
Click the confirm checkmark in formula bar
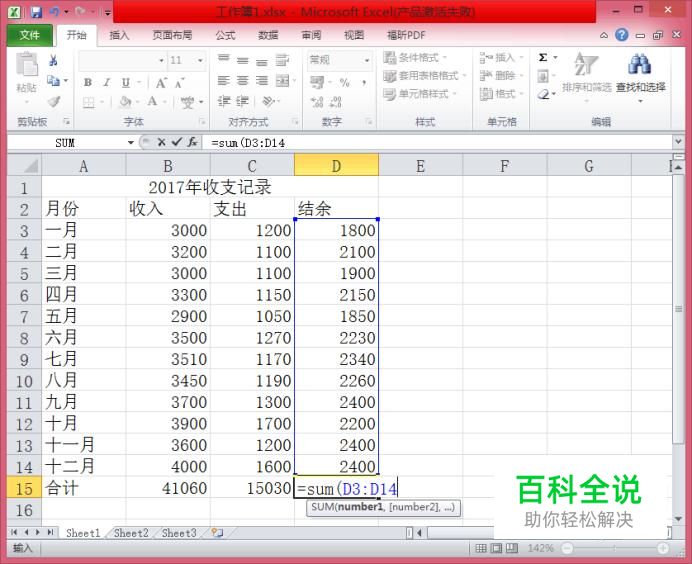[x=177, y=142]
